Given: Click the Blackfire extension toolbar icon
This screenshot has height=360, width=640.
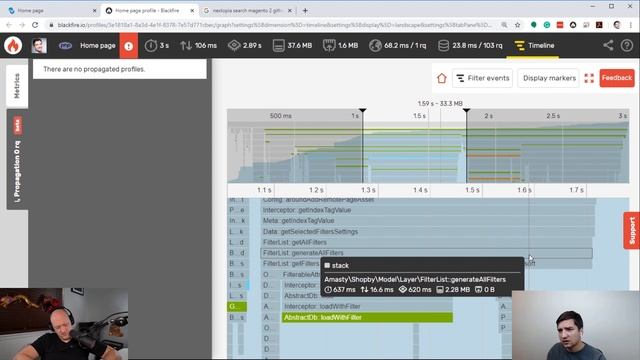Looking at the screenshot, I should tap(573, 25).
